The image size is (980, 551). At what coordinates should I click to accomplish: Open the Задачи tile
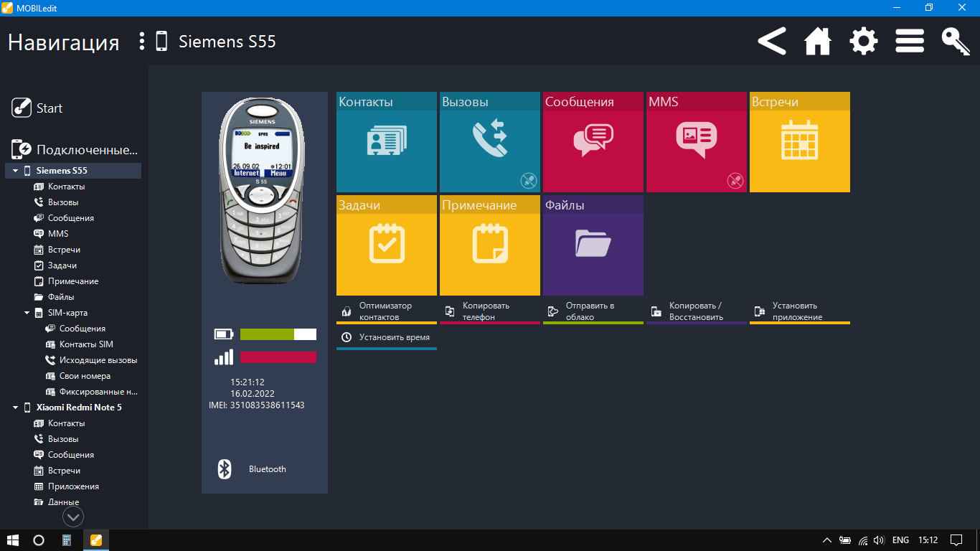[386, 245]
